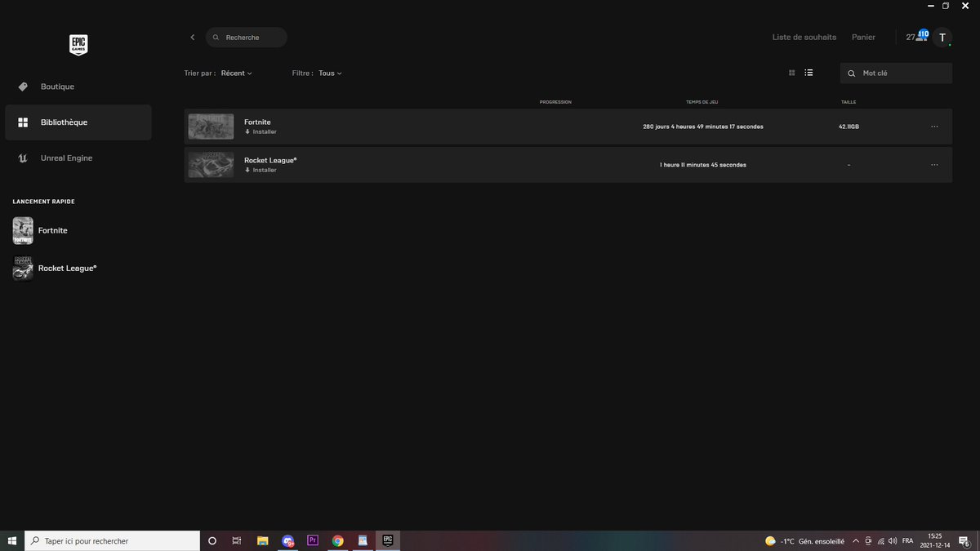Switch to list view

pyautogui.click(x=808, y=73)
